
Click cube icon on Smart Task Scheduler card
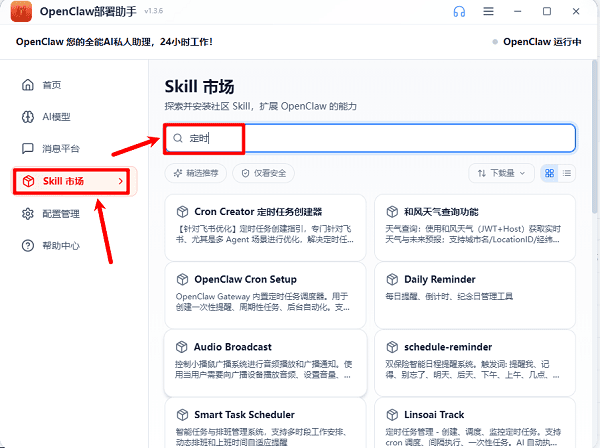pos(182,415)
